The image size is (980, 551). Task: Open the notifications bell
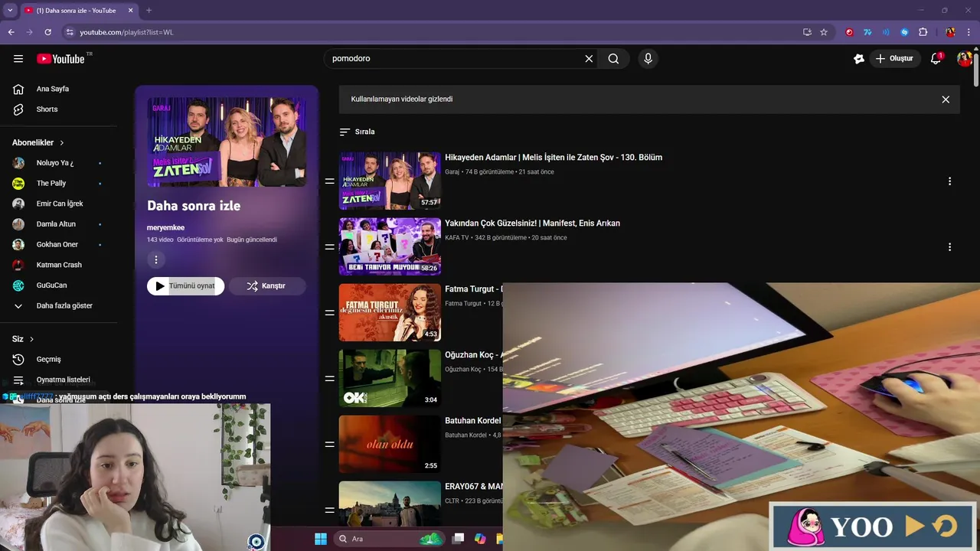coord(936,59)
